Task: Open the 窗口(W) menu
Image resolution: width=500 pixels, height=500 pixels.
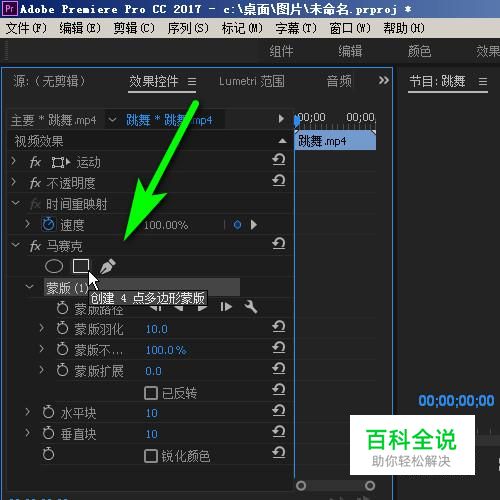Action: pos(350,28)
